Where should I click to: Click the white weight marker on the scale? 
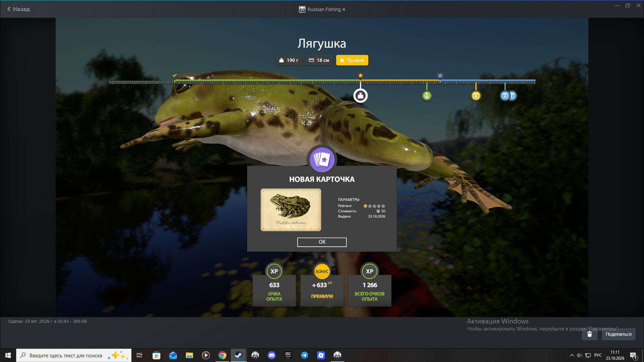[360, 96]
